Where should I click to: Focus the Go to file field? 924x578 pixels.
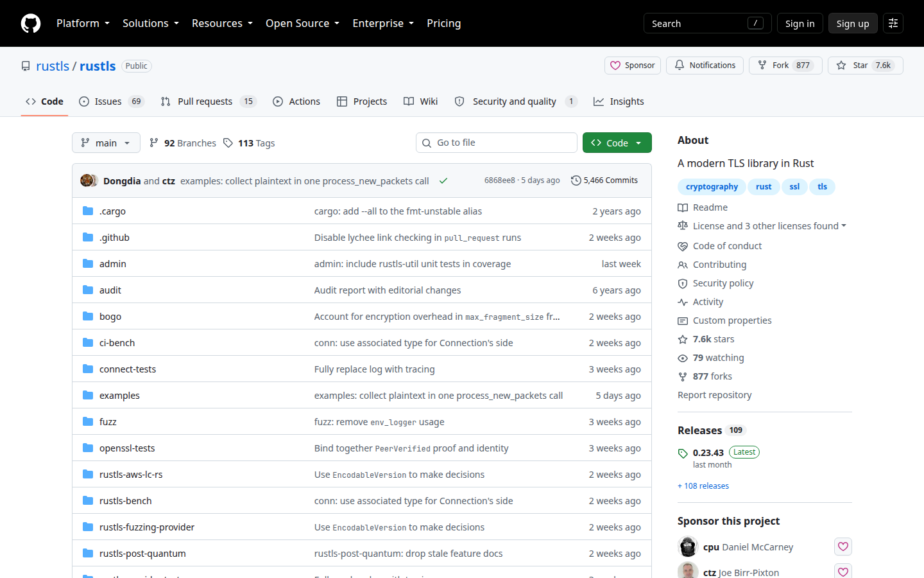[497, 143]
